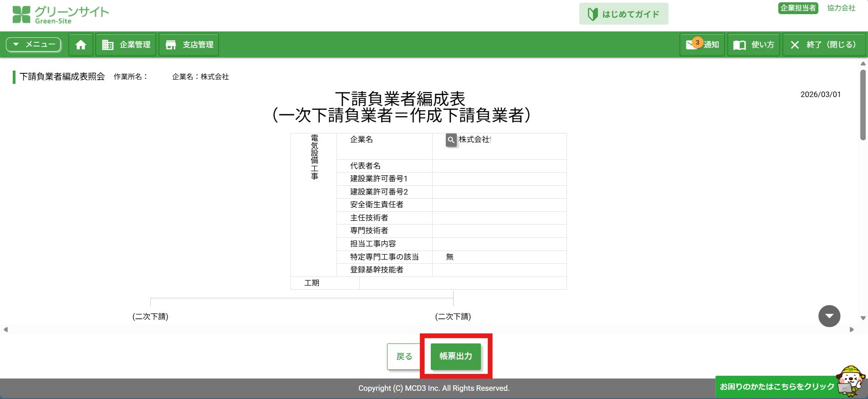
Task: Open the 通知 notifications envelope
Action: (702, 45)
